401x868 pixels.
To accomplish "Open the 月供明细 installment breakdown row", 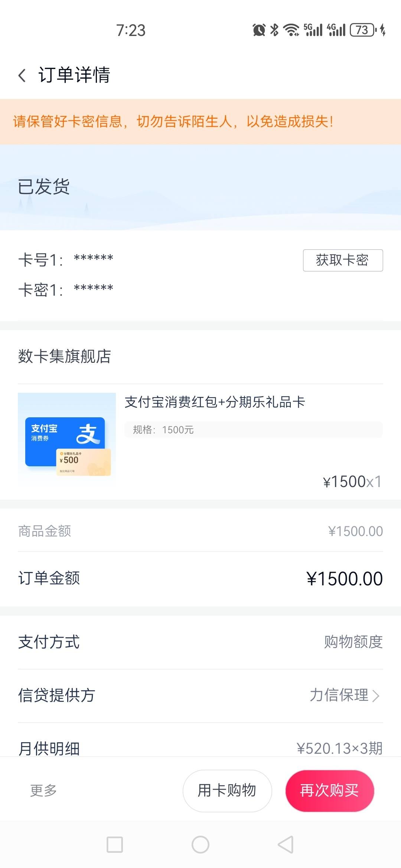I will [200, 748].
